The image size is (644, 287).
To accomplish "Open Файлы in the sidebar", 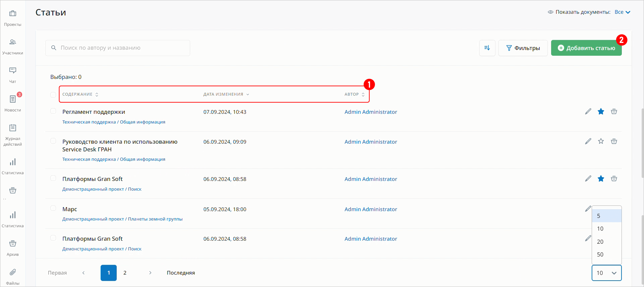I will click(13, 277).
